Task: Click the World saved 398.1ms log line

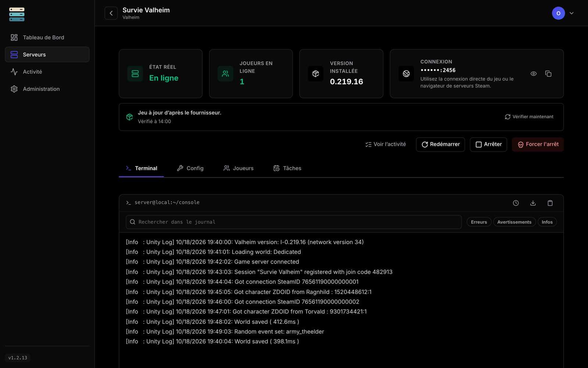Action: coord(212,342)
